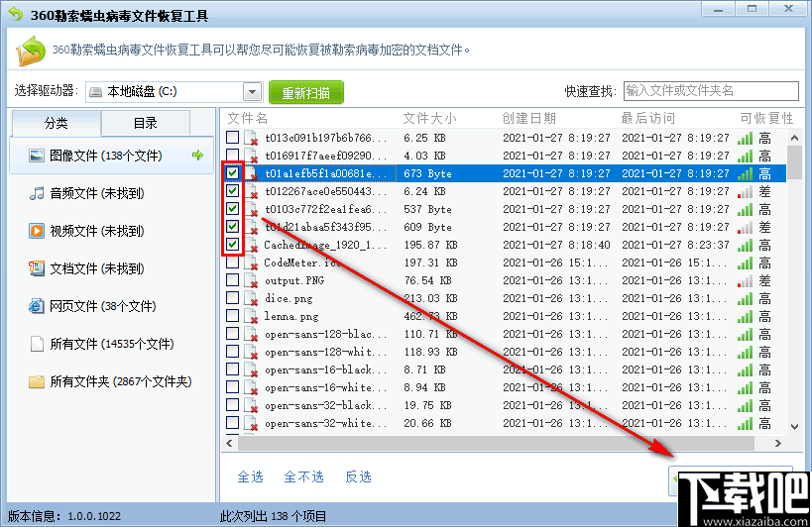
Task: Open the drive selection dropdown arrow
Action: (x=252, y=92)
